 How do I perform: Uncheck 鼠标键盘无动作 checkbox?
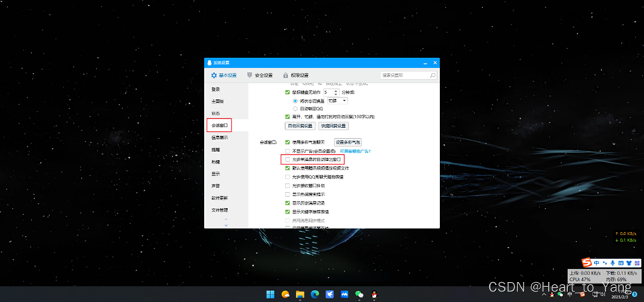point(287,92)
